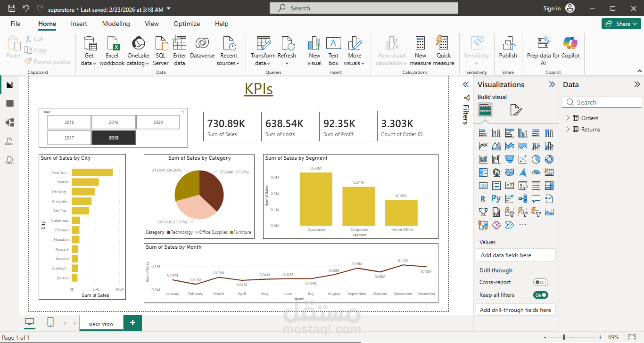Add a Python visual to the report

[496, 198]
